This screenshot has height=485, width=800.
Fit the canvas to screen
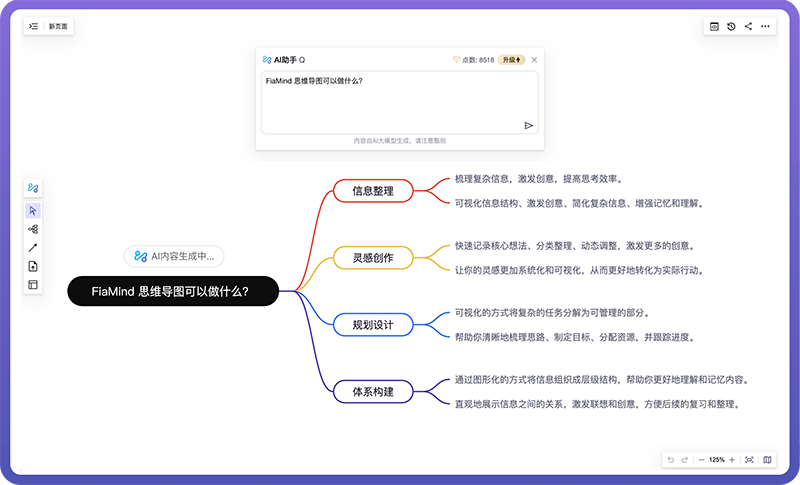point(749,460)
